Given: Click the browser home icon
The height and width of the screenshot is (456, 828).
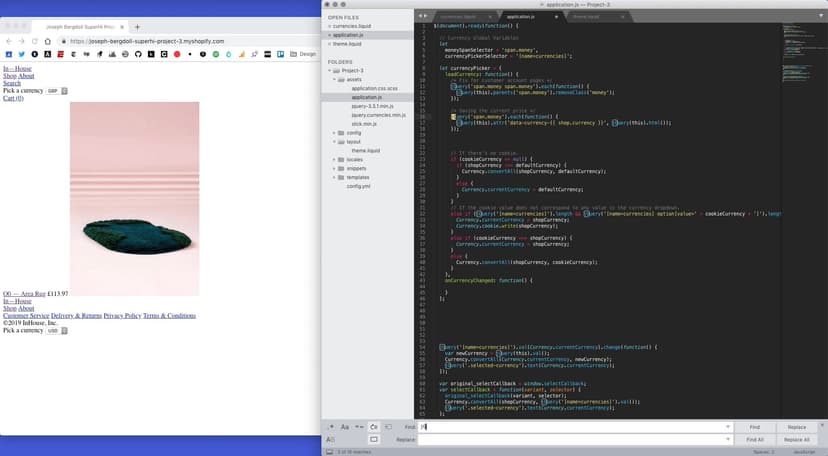Looking at the screenshot, I should point(48,41).
